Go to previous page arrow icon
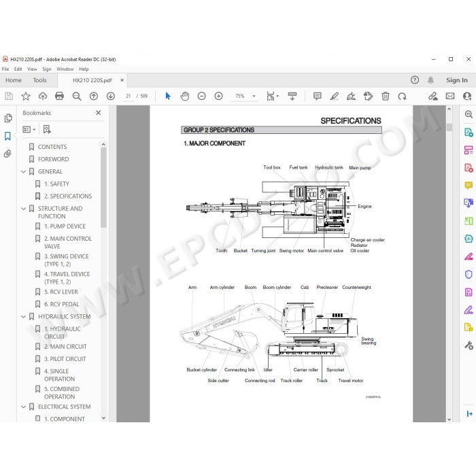Image resolution: width=476 pixels, height=476 pixels. tap(94, 97)
